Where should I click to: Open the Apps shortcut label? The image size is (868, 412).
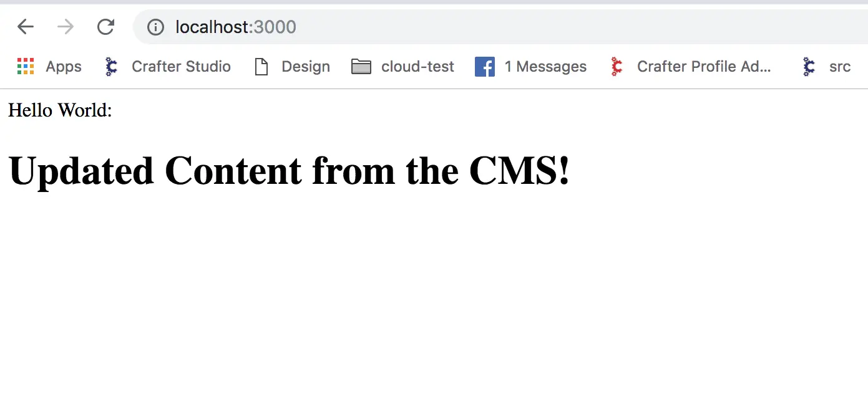(x=64, y=67)
